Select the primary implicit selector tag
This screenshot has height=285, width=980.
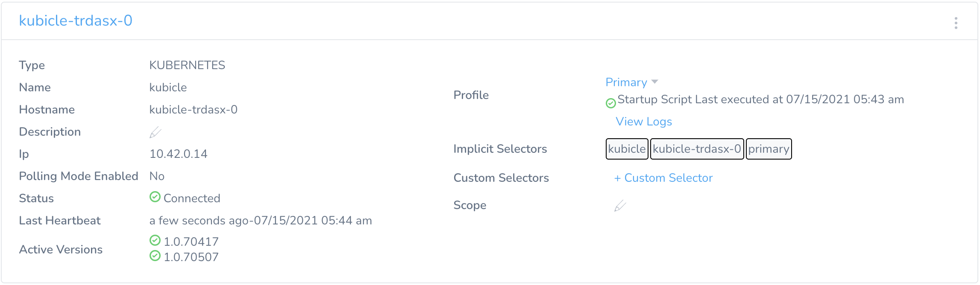coord(769,149)
